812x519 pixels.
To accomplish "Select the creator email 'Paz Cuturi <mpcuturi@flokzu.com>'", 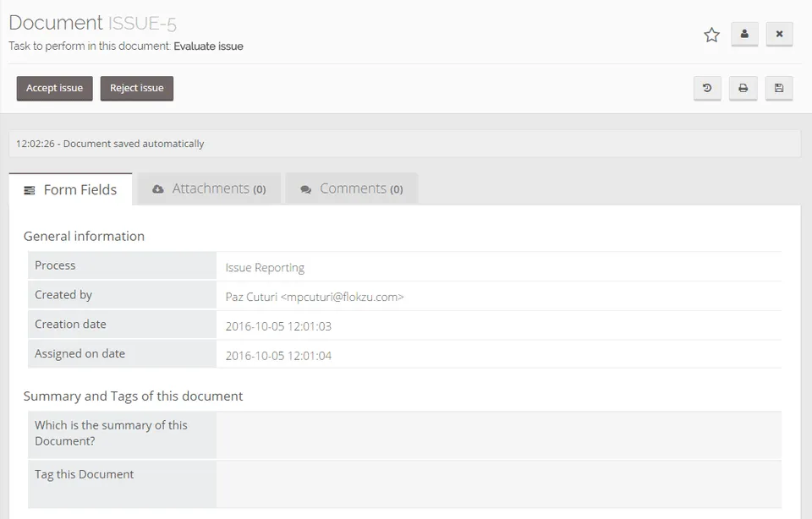I will point(315,297).
